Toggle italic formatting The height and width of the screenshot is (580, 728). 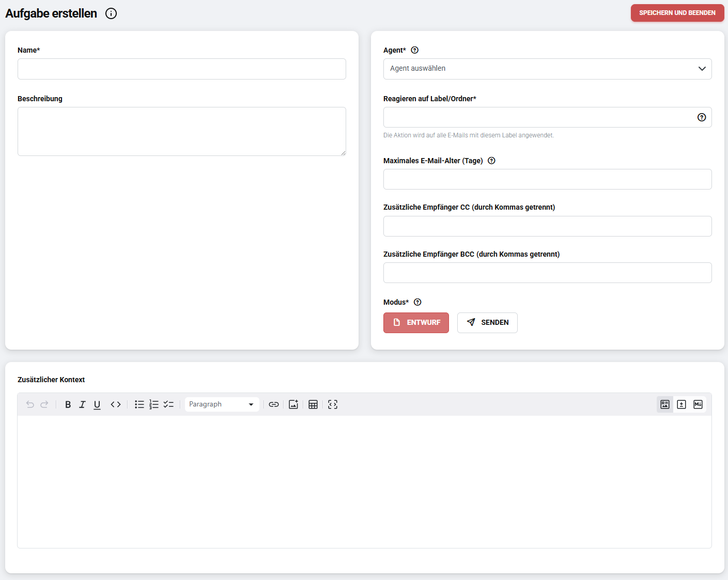pos(82,404)
